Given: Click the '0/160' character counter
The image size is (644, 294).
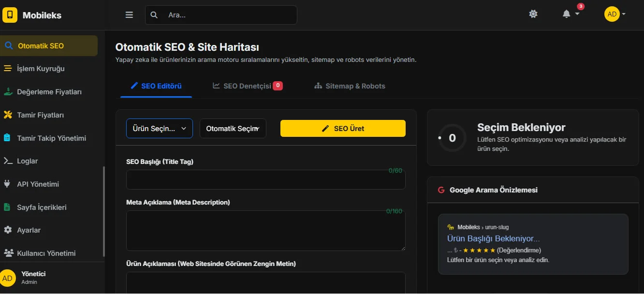Looking at the screenshot, I should (394, 211).
